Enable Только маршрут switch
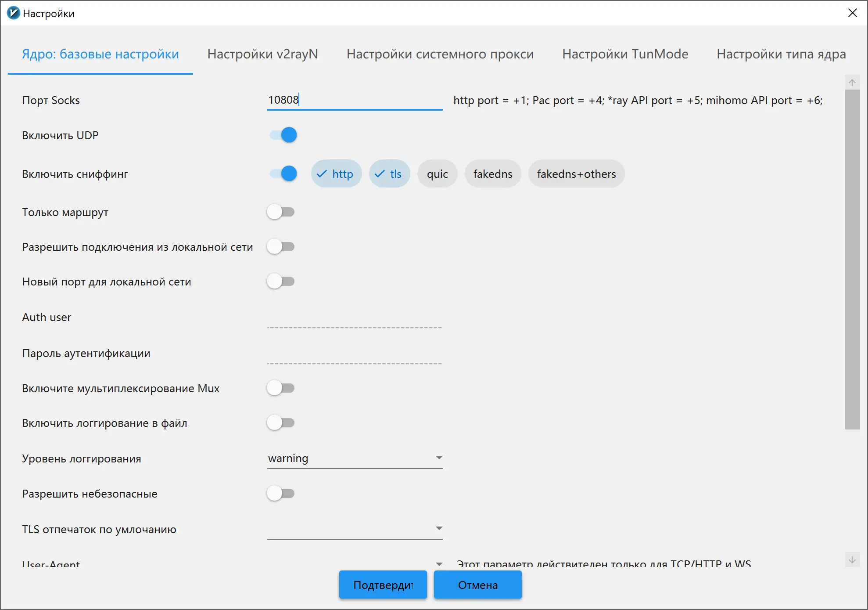 pyautogui.click(x=281, y=212)
